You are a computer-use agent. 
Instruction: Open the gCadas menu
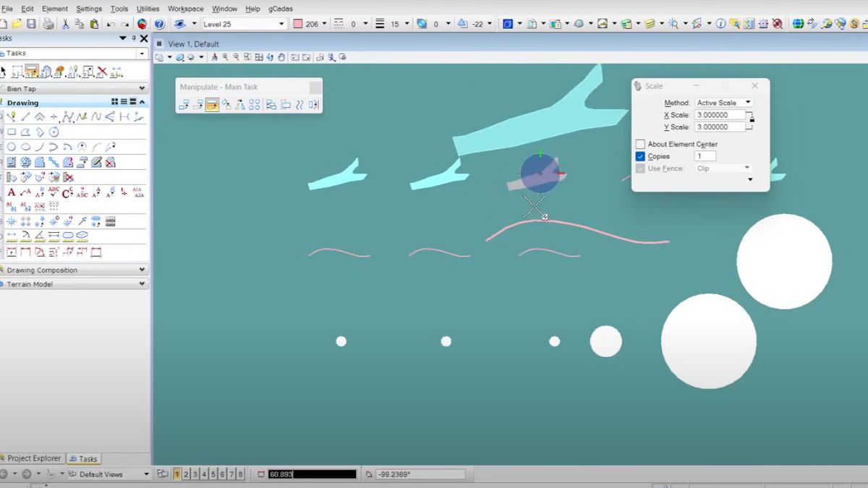click(281, 9)
